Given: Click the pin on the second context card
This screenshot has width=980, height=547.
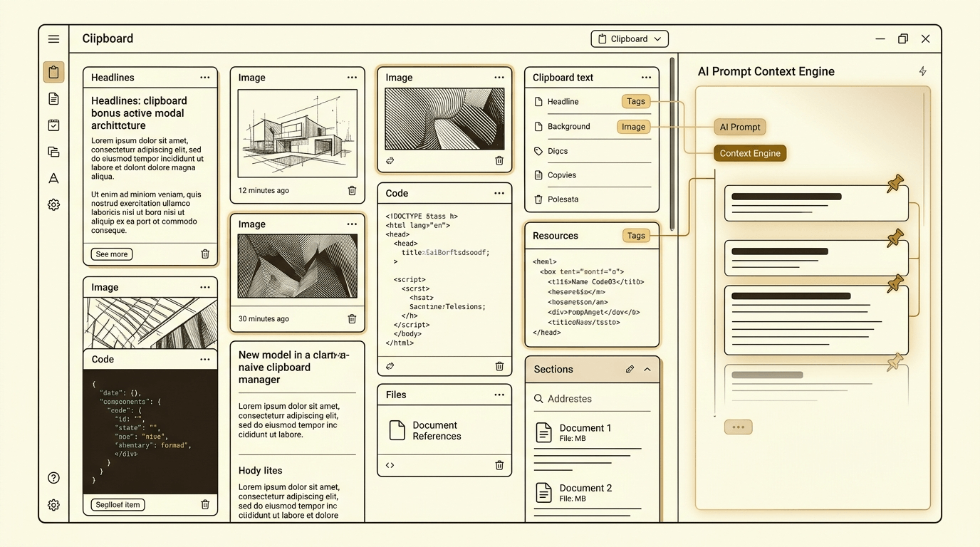Looking at the screenshot, I should coord(895,238).
